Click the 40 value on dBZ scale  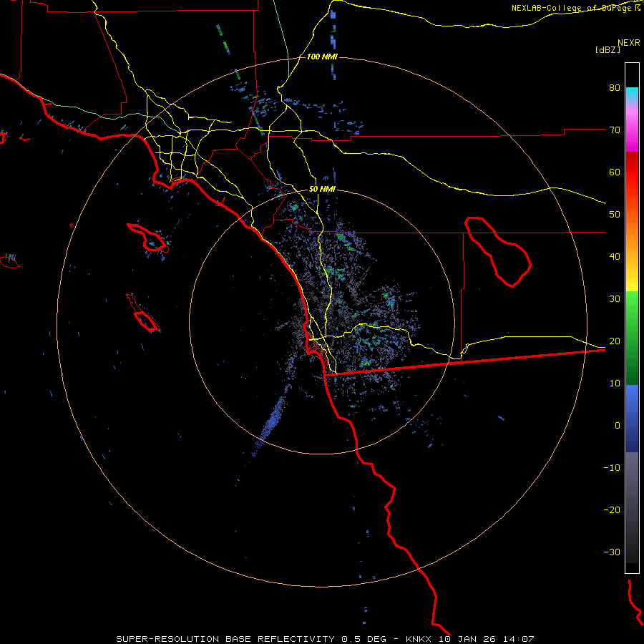[615, 257]
